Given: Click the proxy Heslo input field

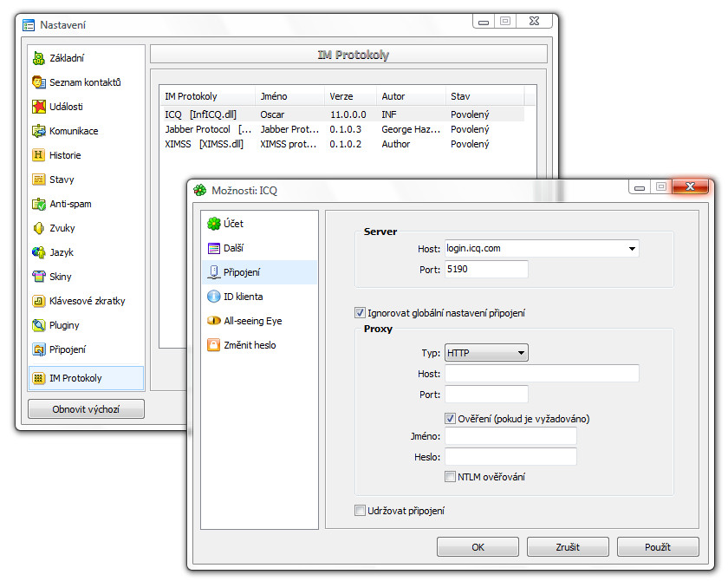Looking at the screenshot, I should (510, 456).
